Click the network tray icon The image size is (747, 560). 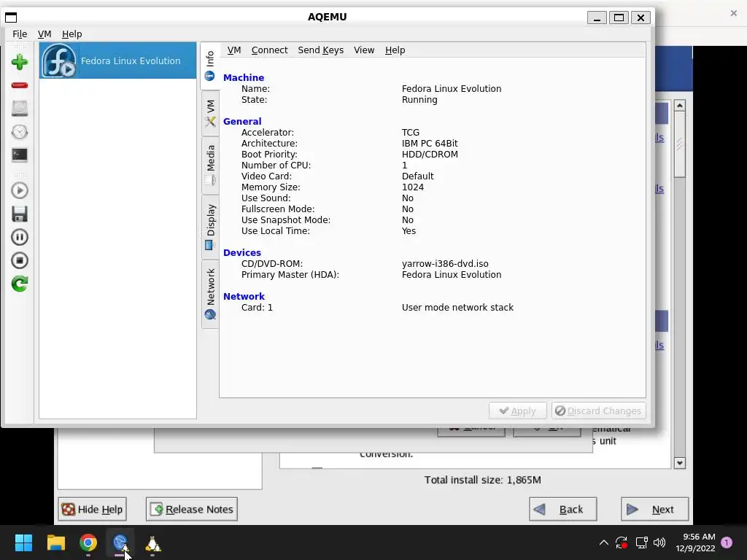tap(641, 542)
